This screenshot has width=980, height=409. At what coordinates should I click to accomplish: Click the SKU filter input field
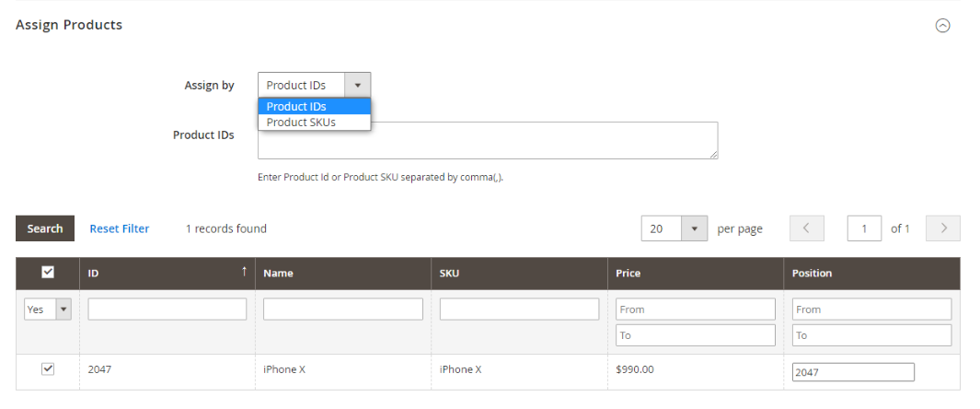tap(519, 310)
